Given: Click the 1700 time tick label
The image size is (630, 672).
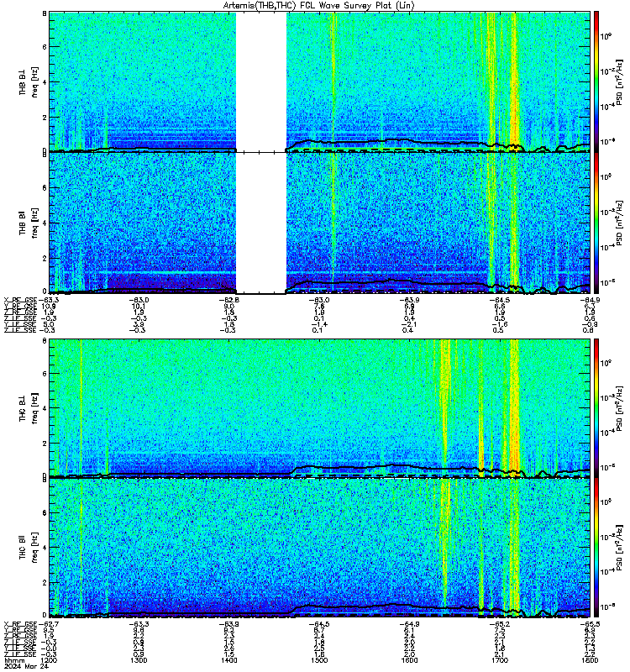Looking at the screenshot, I should (500, 660).
